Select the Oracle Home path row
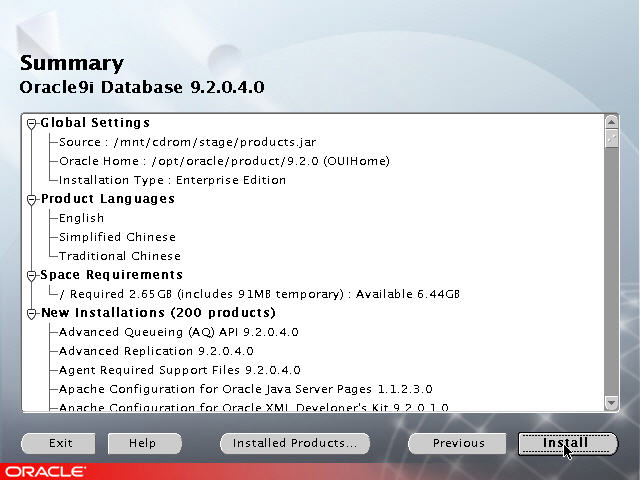This screenshot has height=480, width=640. (x=224, y=161)
